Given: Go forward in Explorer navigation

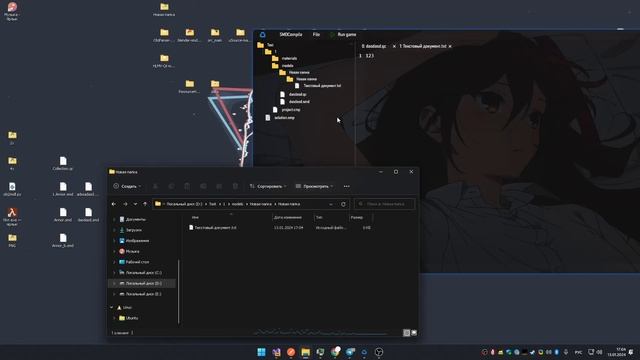Looking at the screenshot, I should pyautogui.click(x=125, y=204).
